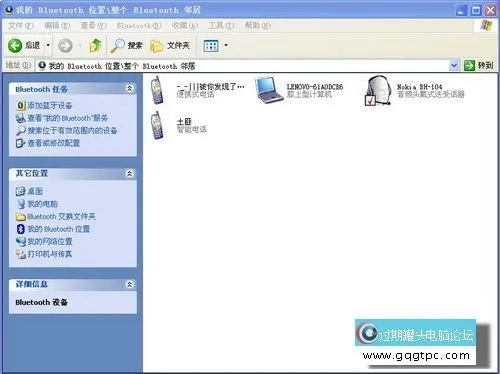
Task: Click the views layout icon in toolbar
Action: (211, 46)
